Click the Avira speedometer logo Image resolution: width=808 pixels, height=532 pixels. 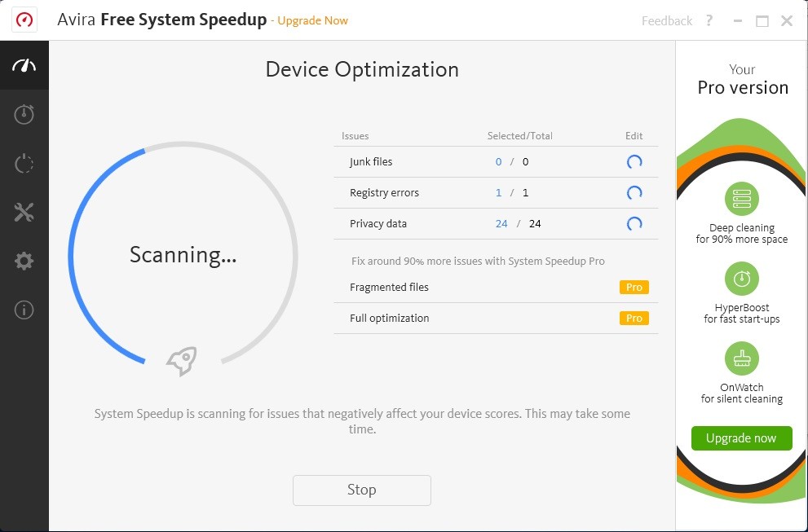(x=24, y=20)
